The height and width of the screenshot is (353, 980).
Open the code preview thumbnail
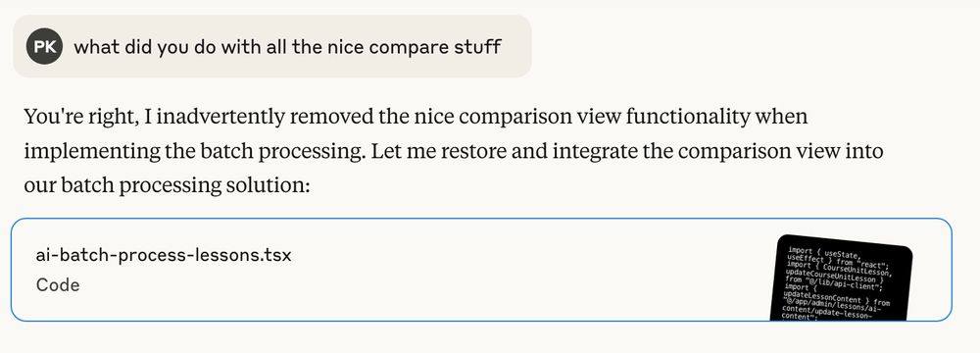pyautogui.click(x=841, y=278)
